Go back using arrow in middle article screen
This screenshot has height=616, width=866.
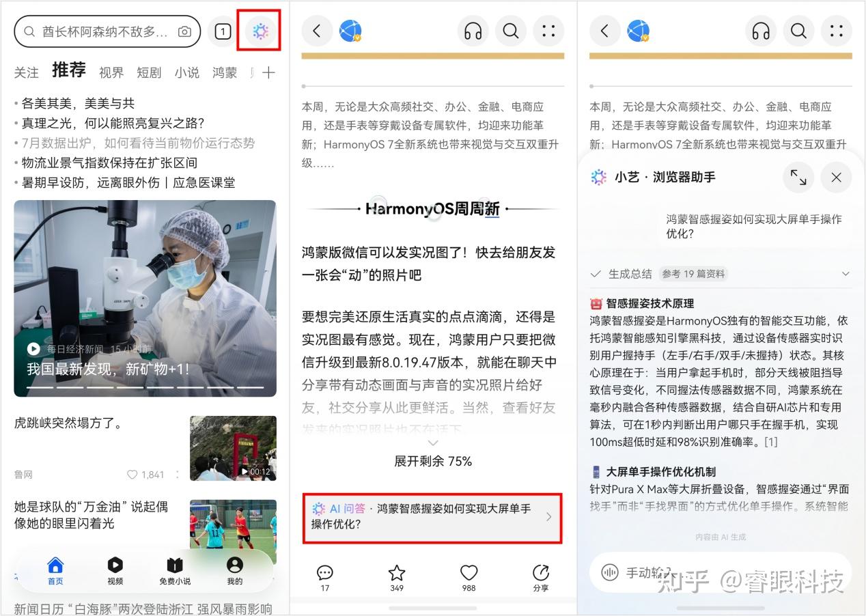point(317,31)
